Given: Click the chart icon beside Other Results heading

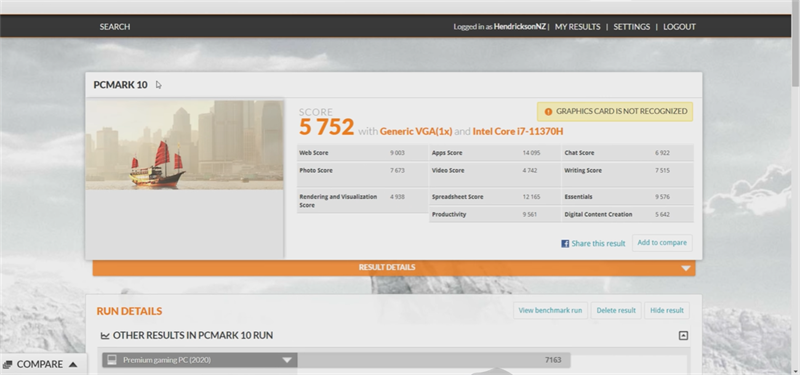Looking at the screenshot, I should [105, 335].
